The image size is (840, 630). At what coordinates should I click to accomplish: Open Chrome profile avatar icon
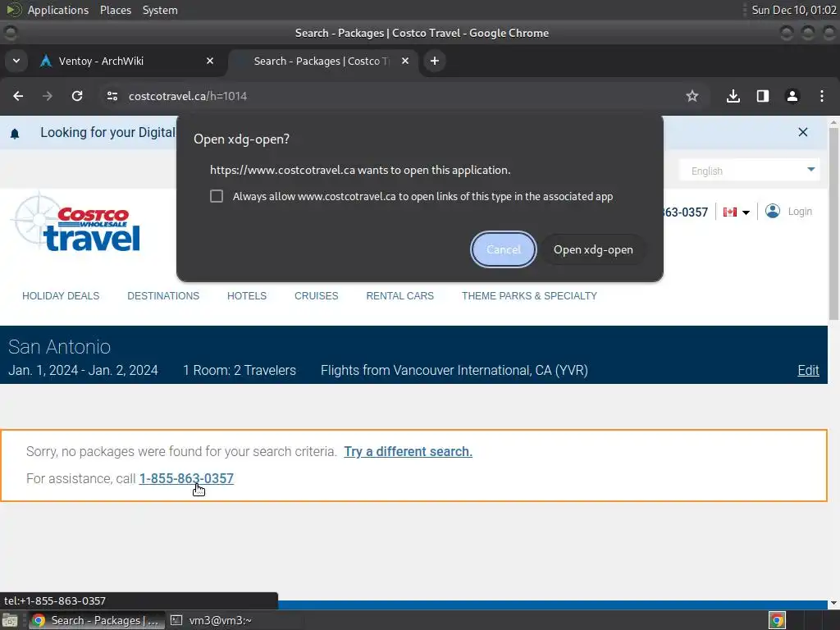pos(792,96)
